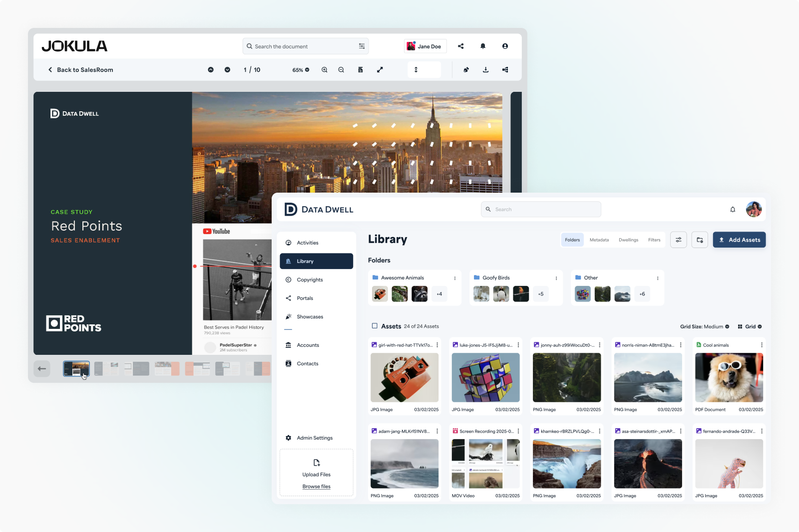
Task: Toggle the Filters tab
Action: [654, 240]
